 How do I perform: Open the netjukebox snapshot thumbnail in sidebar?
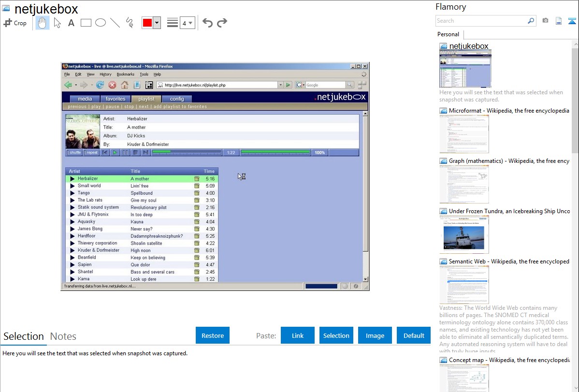pos(465,69)
